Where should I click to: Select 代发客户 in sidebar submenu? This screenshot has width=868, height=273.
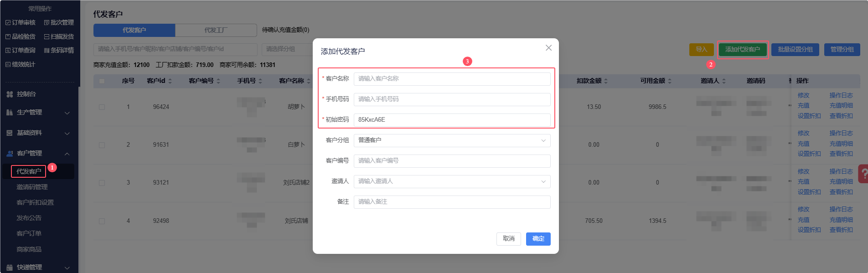[x=29, y=171]
